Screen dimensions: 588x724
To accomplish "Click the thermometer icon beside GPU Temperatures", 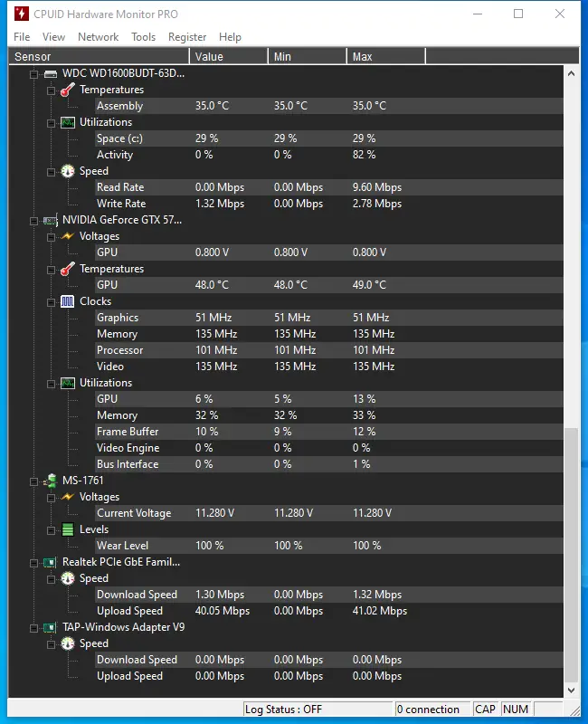I will tap(67, 269).
